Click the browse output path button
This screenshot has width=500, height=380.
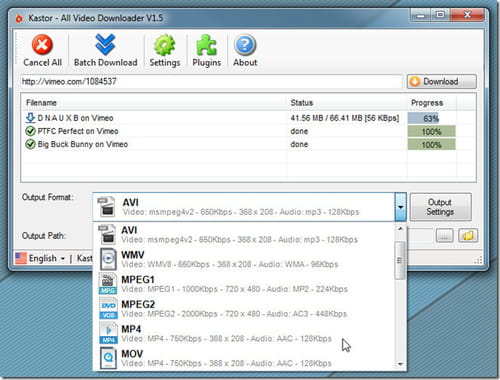444,236
